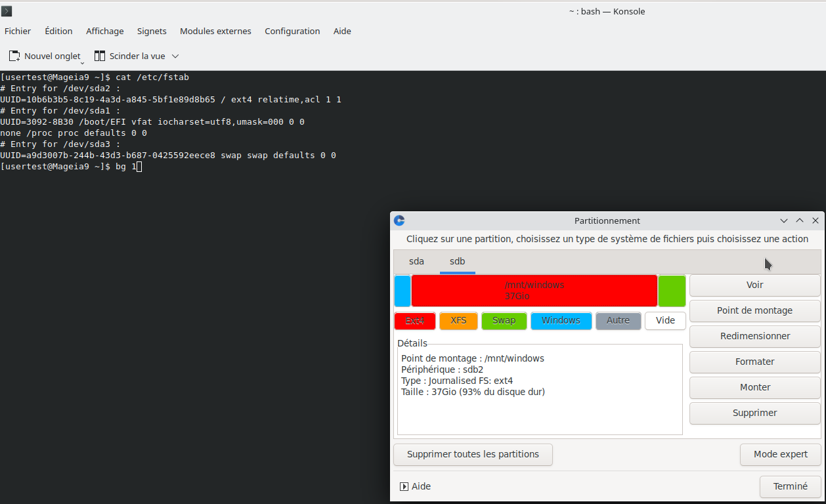Open the Configuration menu
826x504 pixels.
(292, 31)
